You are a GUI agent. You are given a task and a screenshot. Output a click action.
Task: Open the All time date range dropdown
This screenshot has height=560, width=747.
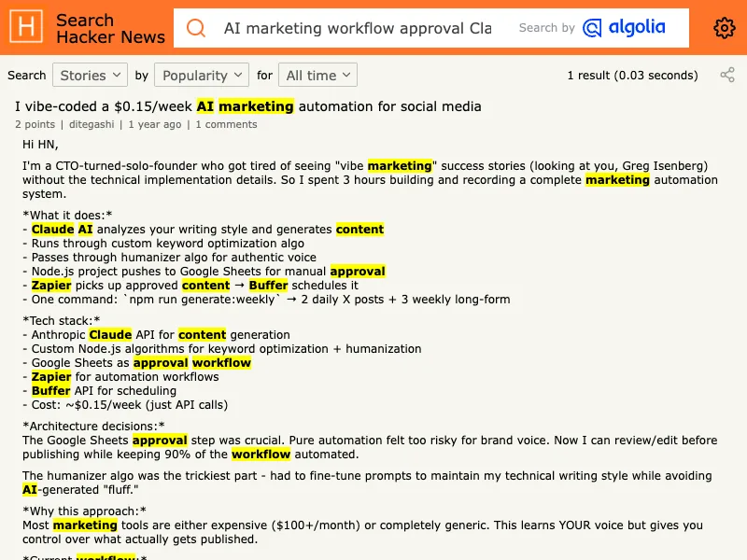(x=317, y=76)
